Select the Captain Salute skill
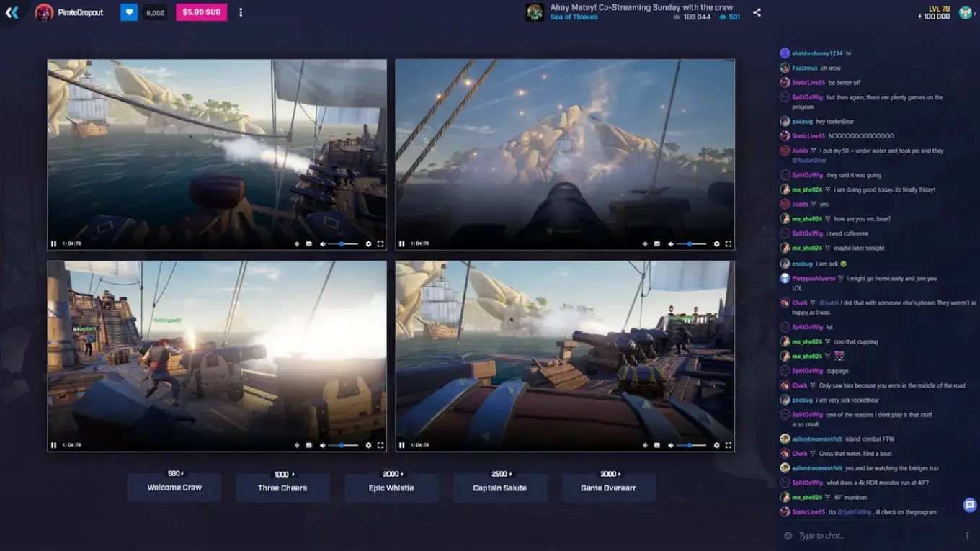 tap(499, 488)
